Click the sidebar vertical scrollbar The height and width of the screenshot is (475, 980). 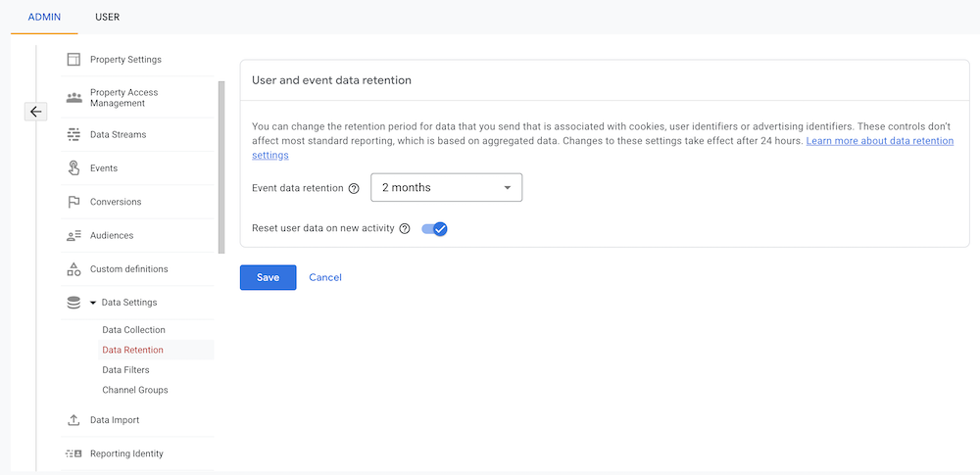coord(221,167)
